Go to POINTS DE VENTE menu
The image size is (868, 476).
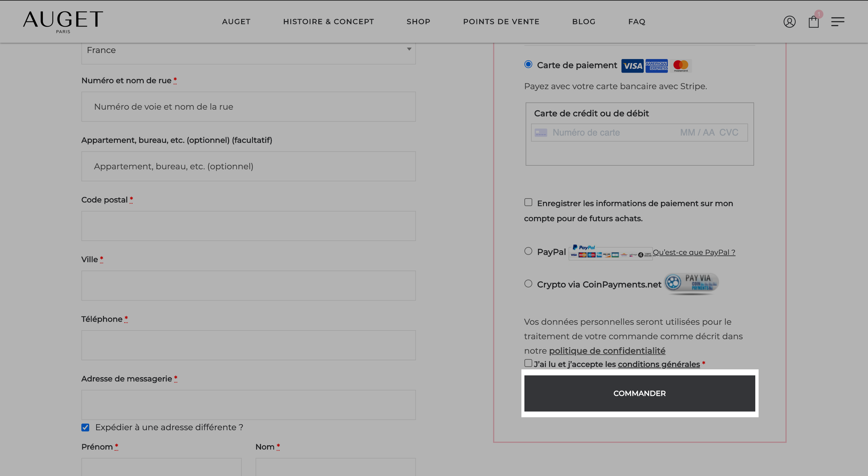501,22
